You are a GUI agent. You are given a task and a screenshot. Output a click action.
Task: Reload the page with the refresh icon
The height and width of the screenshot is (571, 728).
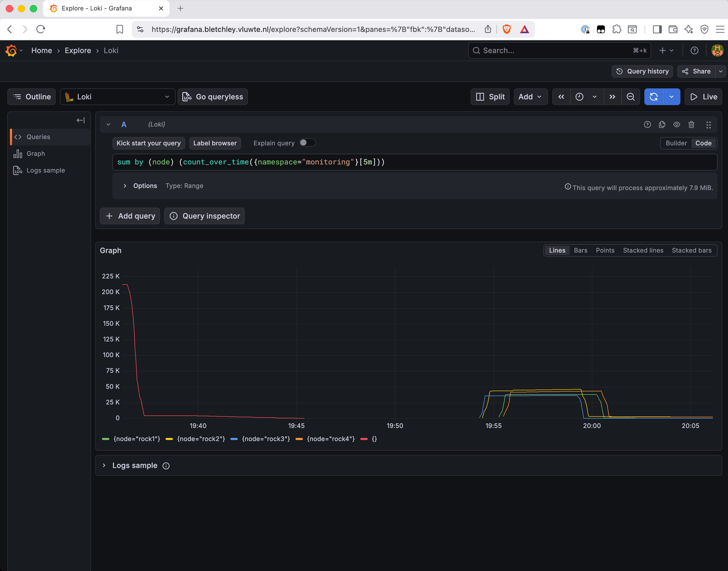tap(41, 29)
